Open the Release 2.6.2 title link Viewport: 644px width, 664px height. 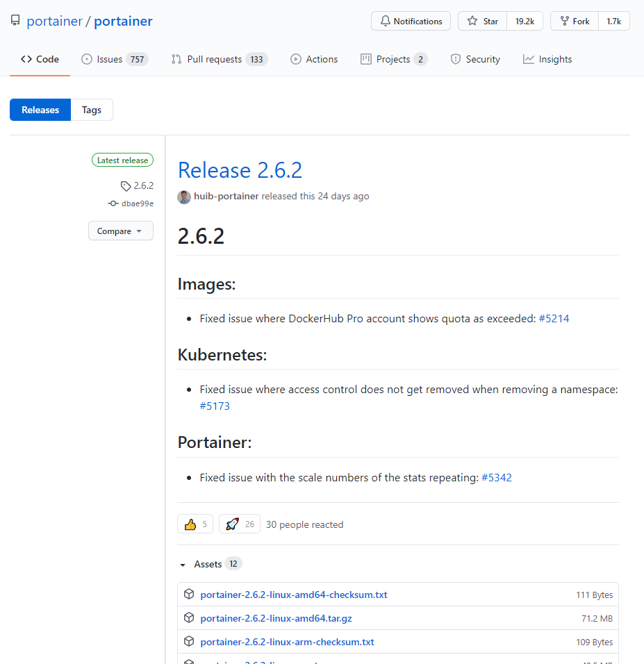tap(240, 170)
